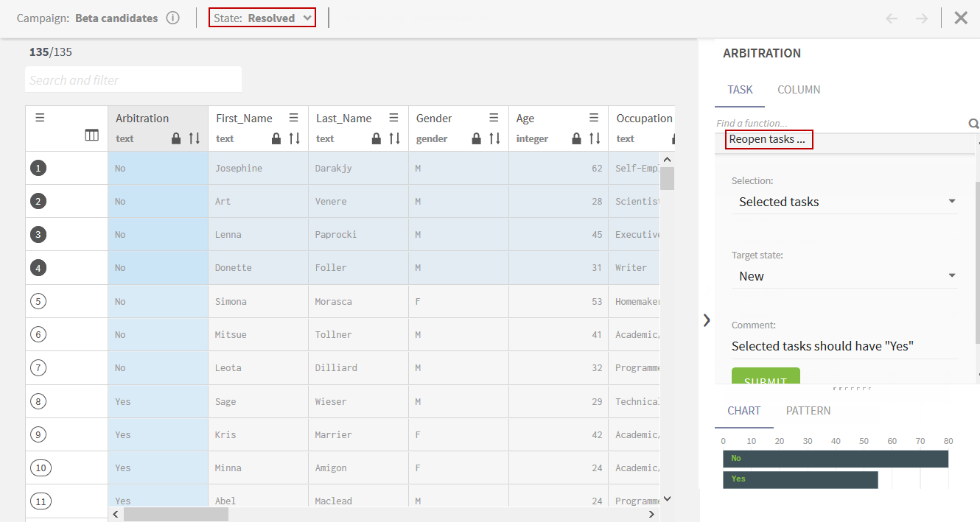Collapse the right panel with chevron arrow

click(707, 320)
